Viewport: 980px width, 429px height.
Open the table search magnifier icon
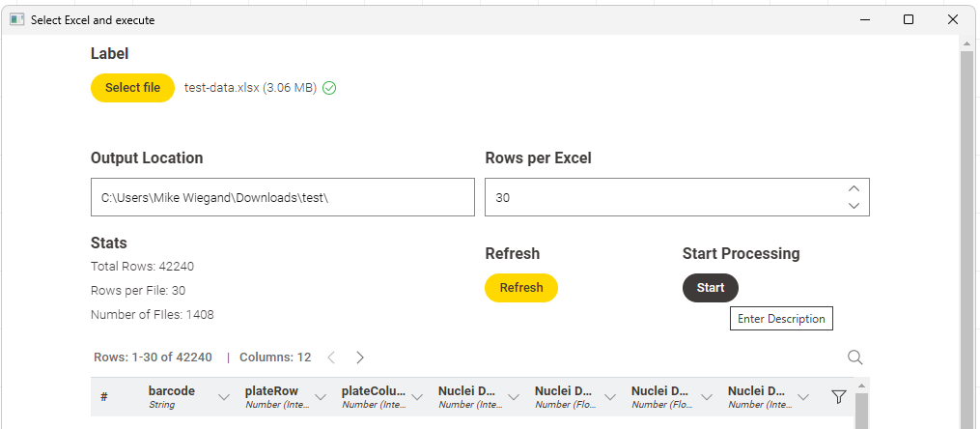click(854, 357)
